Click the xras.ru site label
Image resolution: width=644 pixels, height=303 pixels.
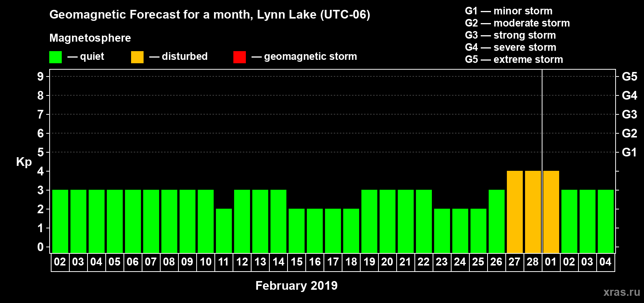621,292
